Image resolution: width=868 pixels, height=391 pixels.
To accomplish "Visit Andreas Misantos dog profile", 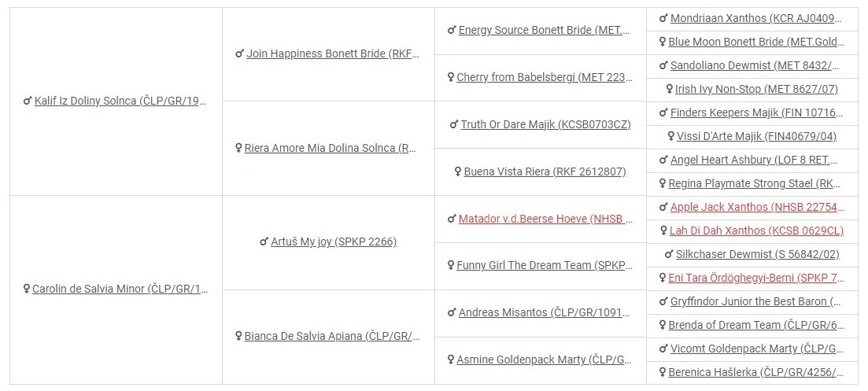I will click(x=545, y=313).
